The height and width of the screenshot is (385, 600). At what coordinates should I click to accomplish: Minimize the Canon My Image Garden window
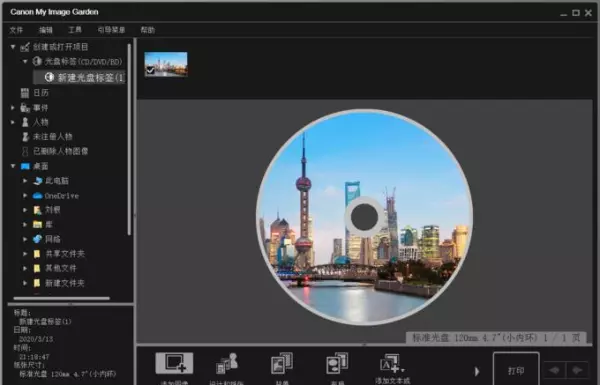[563, 13]
